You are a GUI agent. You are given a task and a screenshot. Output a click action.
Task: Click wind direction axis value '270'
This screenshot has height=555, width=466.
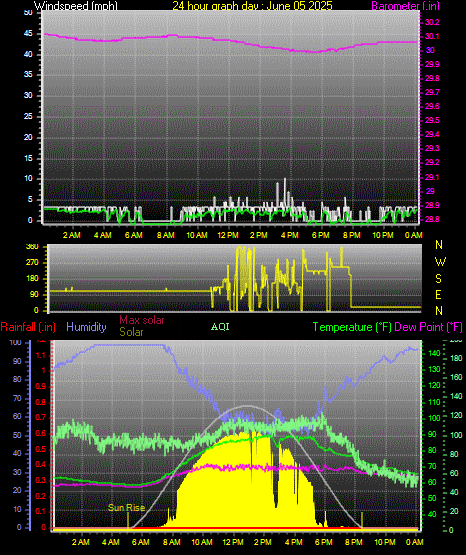coord(32,263)
